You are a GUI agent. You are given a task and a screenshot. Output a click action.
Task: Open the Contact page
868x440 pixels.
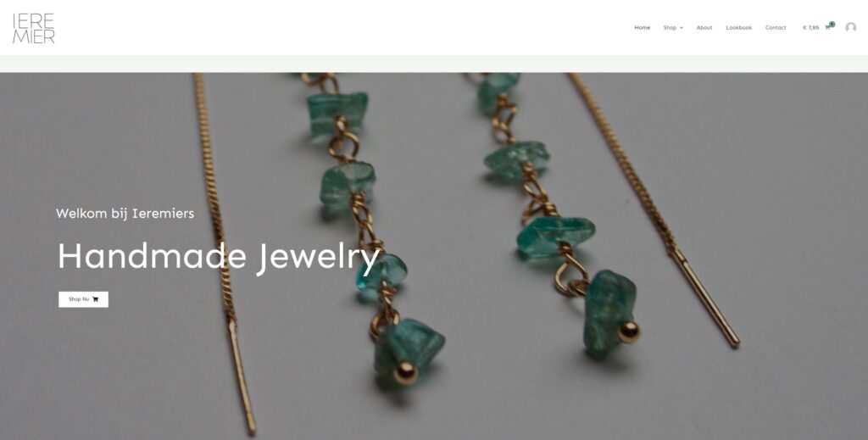pos(776,28)
